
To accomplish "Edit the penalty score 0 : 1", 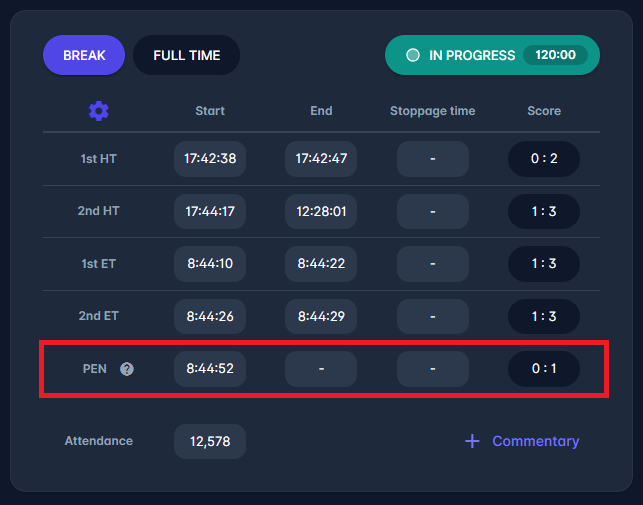I will (544, 369).
